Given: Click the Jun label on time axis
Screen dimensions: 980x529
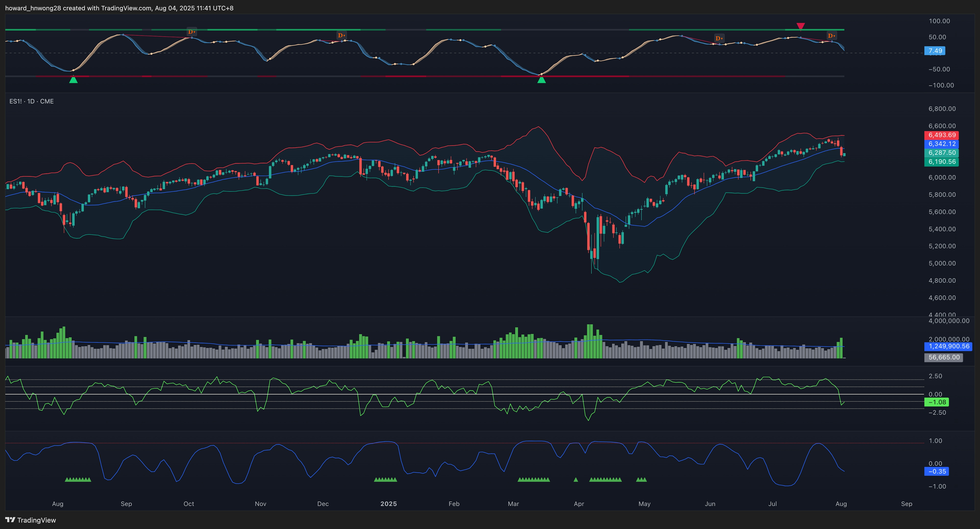Looking at the screenshot, I should 710,503.
